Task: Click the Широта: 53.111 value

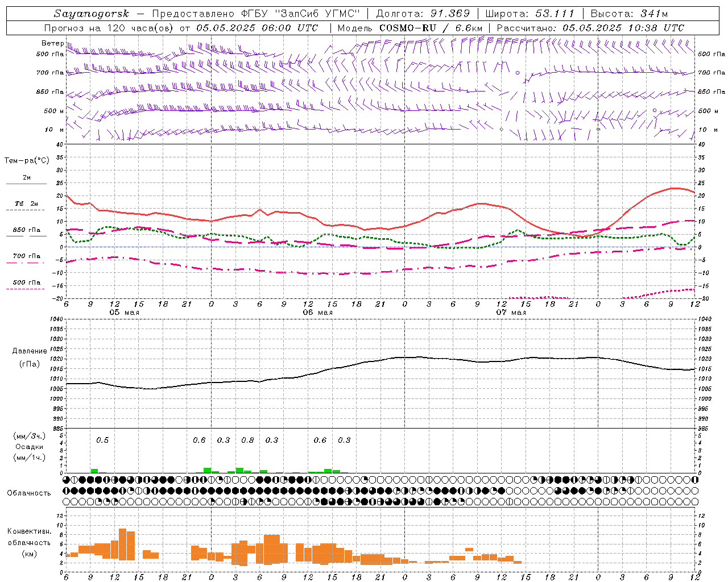Action: (530, 14)
